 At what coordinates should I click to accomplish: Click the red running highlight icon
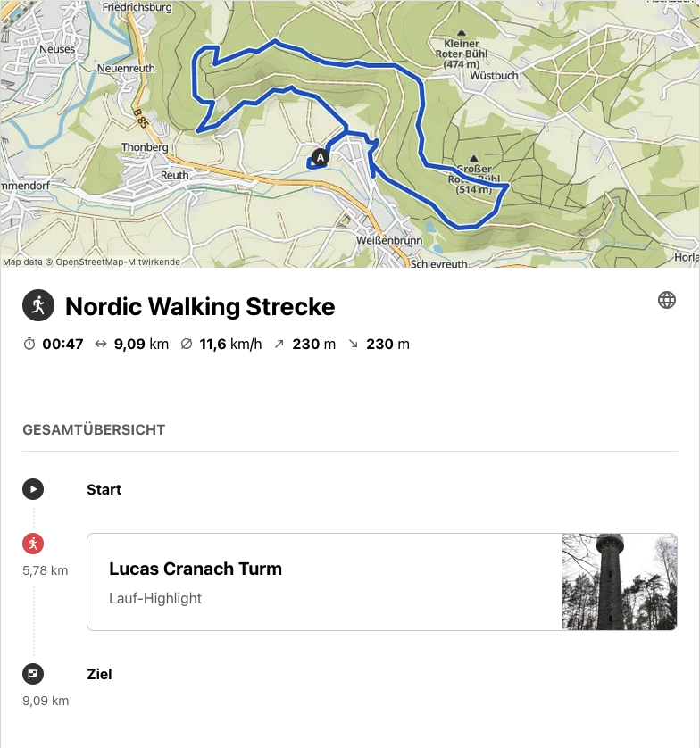33,544
